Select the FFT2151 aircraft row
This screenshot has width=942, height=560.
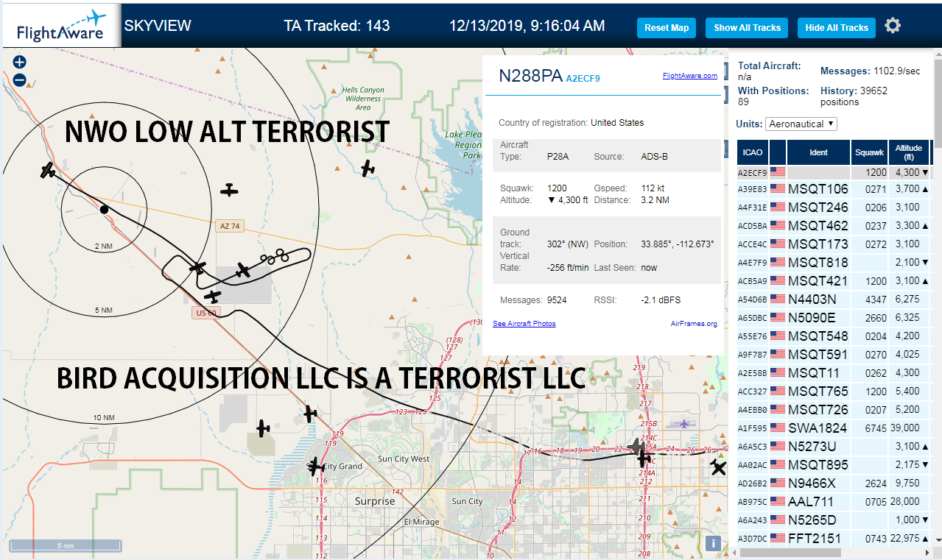pos(834,539)
